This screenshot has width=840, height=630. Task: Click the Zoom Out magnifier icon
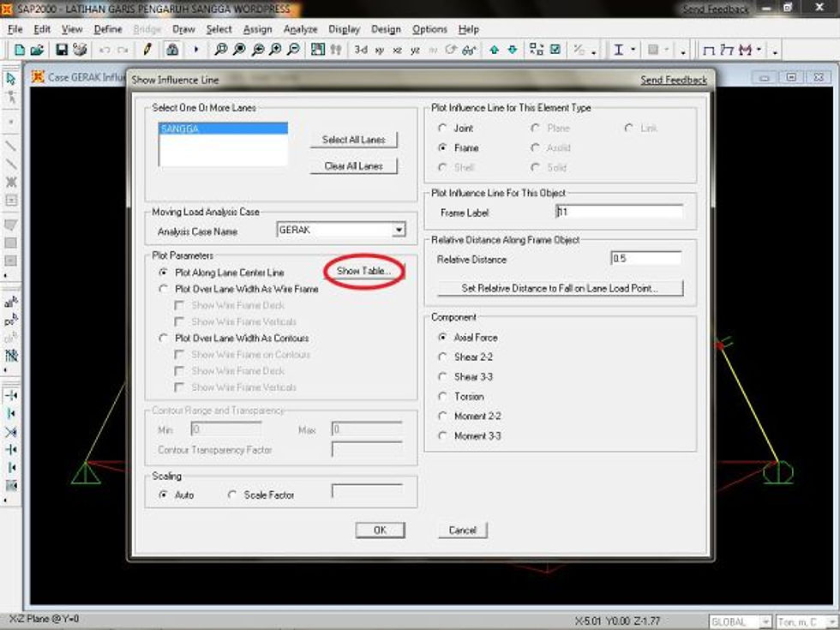(293, 50)
